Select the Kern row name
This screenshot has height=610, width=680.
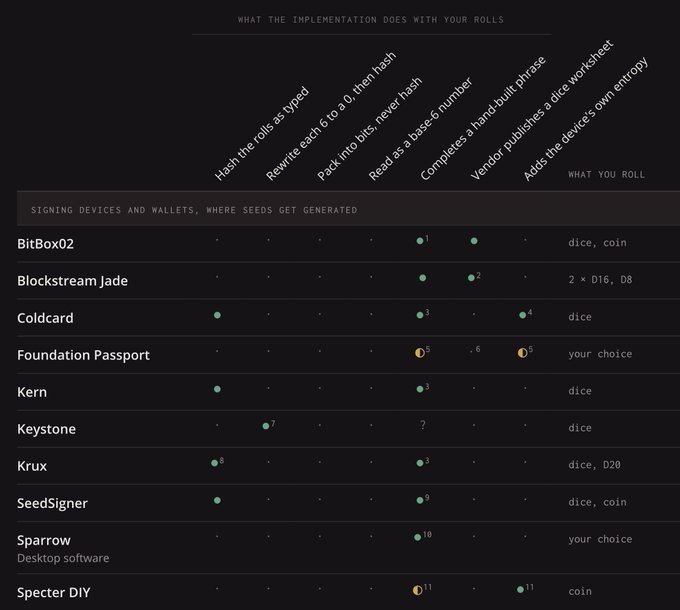click(32, 392)
